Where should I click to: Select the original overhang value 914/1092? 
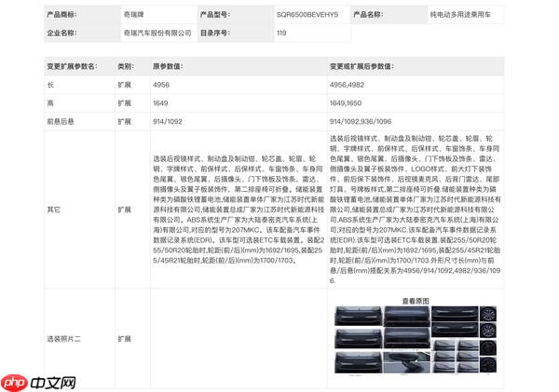(168, 122)
